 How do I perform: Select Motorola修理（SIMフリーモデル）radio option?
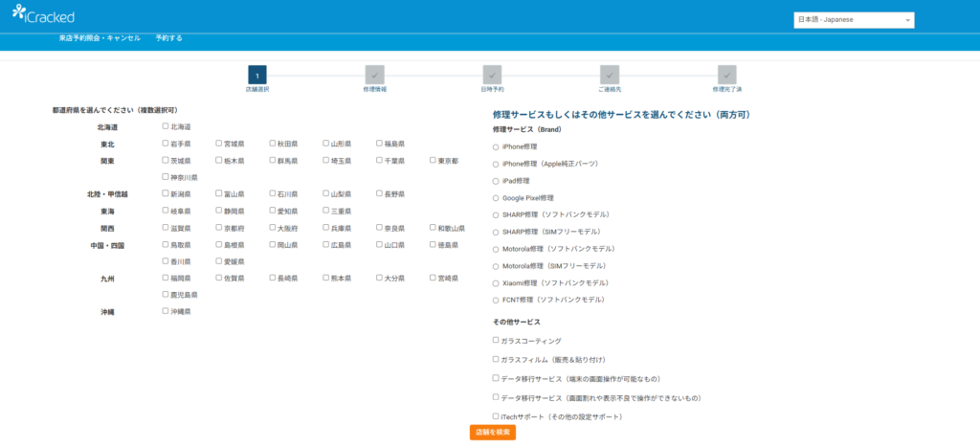coord(496,267)
